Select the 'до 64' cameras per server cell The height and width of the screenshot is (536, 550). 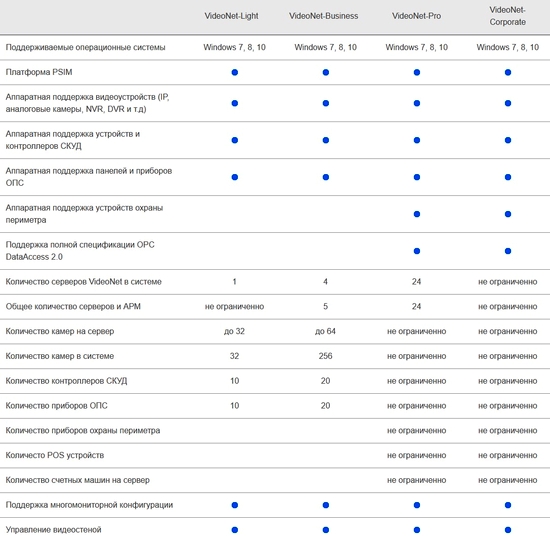coord(325,331)
